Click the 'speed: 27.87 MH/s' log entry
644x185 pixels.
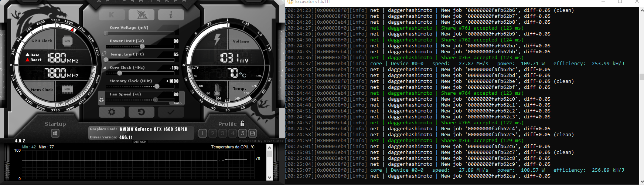pos(460,63)
